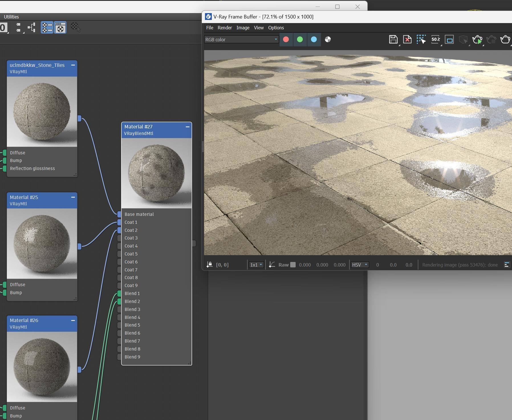Select the Blend 9 slot label
The height and width of the screenshot is (420, 512).
[132, 357]
